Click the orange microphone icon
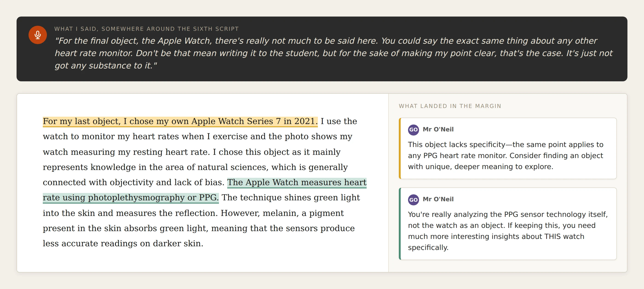Image resolution: width=644 pixels, height=289 pixels. pyautogui.click(x=37, y=35)
